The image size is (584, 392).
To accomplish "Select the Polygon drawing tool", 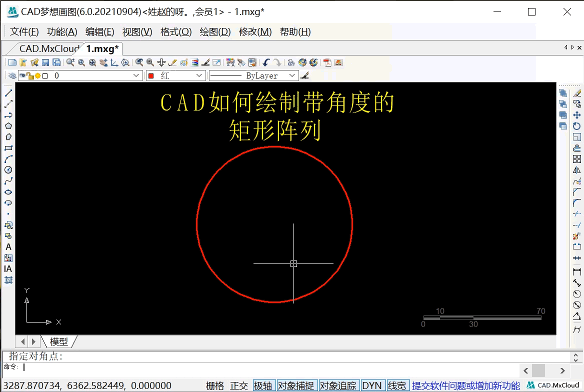I will click(x=8, y=125).
